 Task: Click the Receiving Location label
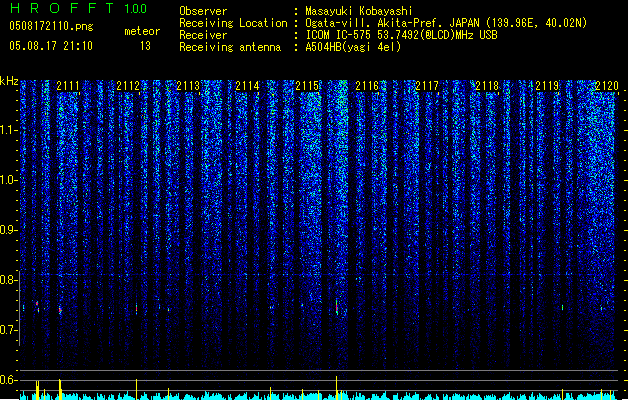pyautogui.click(x=233, y=23)
